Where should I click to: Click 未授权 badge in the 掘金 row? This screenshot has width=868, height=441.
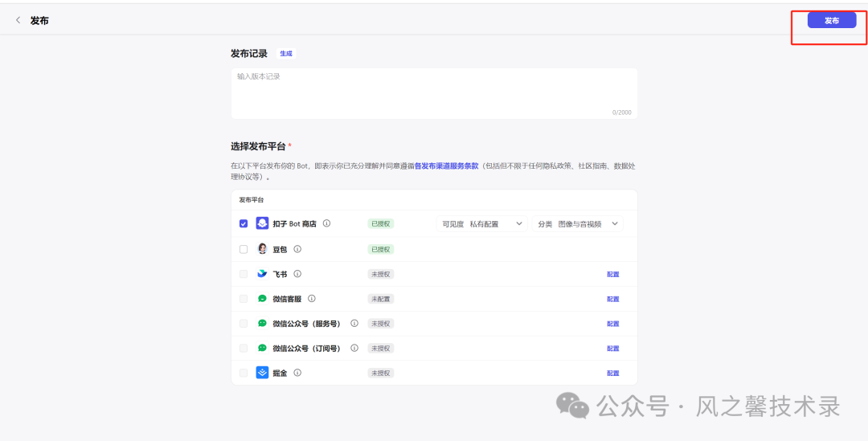pyautogui.click(x=381, y=373)
